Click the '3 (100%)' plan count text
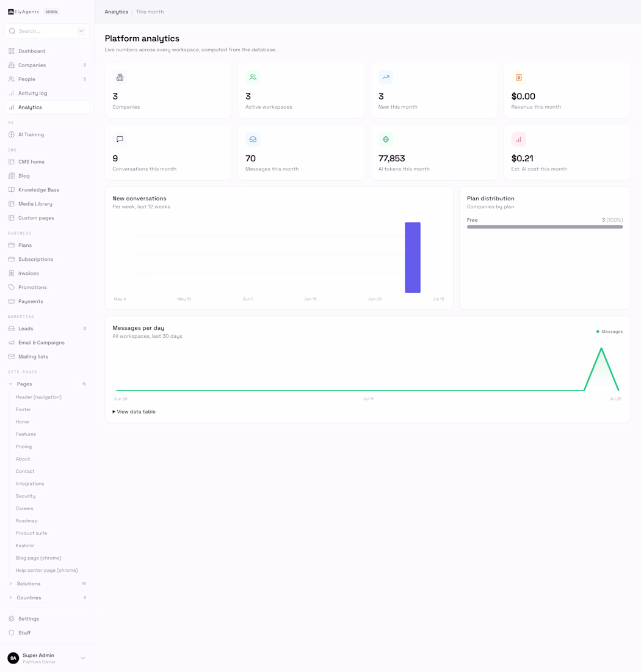Screen dimensions: 641x672 point(612,220)
